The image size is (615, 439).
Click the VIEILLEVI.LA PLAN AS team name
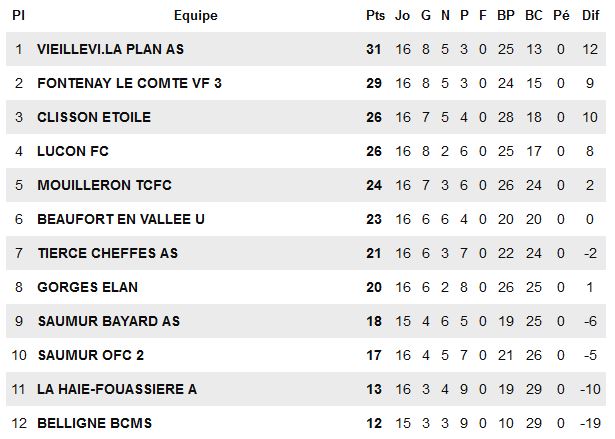point(110,49)
